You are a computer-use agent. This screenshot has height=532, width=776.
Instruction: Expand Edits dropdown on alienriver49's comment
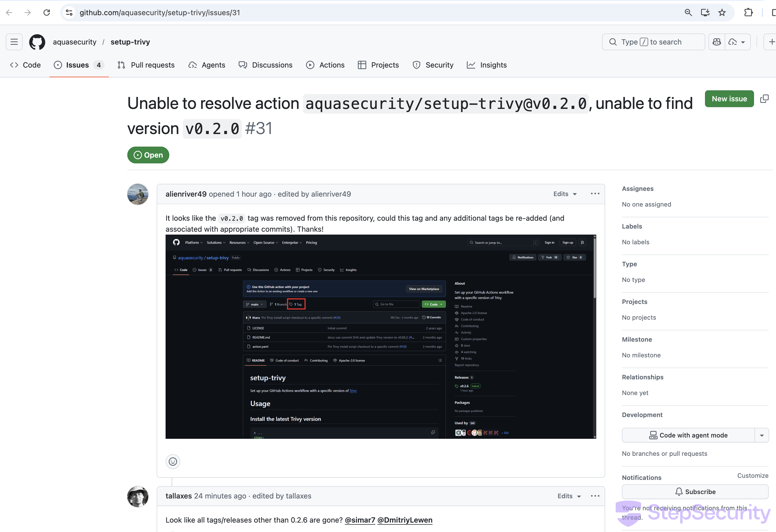[x=565, y=194]
